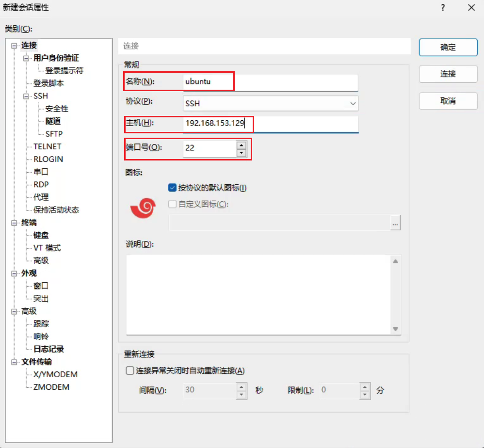Screen dimensions: 484x448
Task: Click the 连接 button
Action: point(448,74)
